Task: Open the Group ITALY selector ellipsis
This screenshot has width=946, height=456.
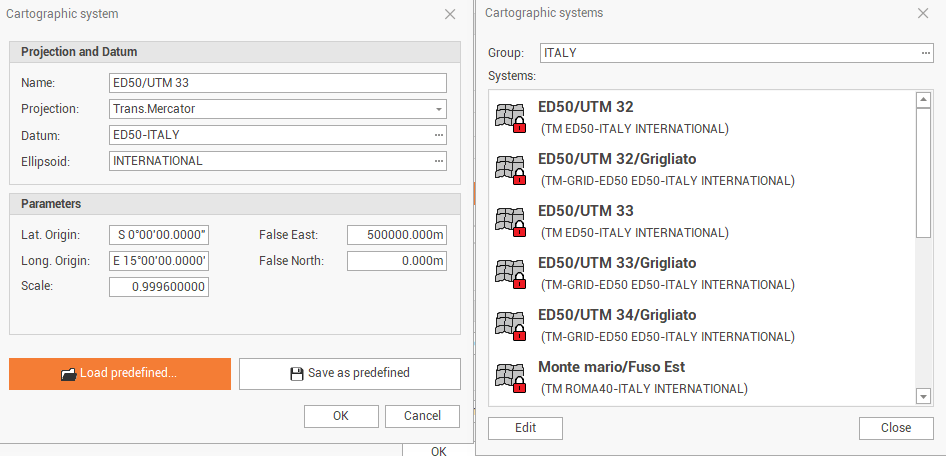Action: (x=926, y=53)
